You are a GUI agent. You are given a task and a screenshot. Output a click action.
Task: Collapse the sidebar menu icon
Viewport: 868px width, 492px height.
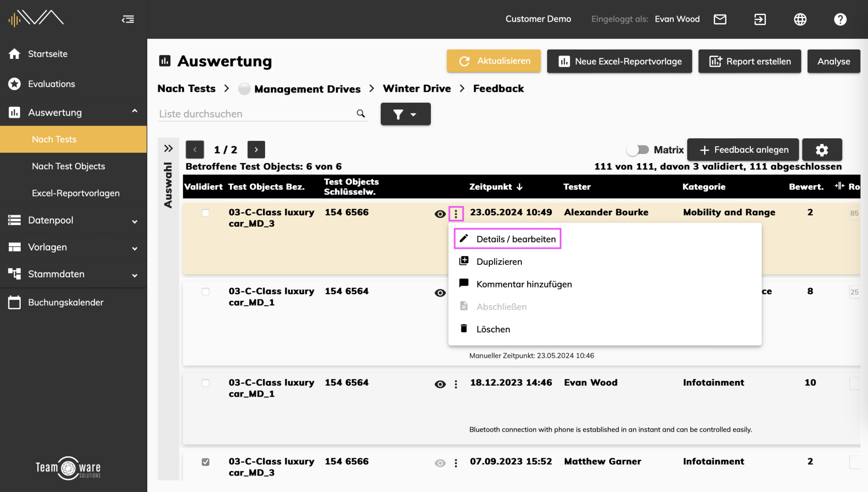pyautogui.click(x=128, y=19)
